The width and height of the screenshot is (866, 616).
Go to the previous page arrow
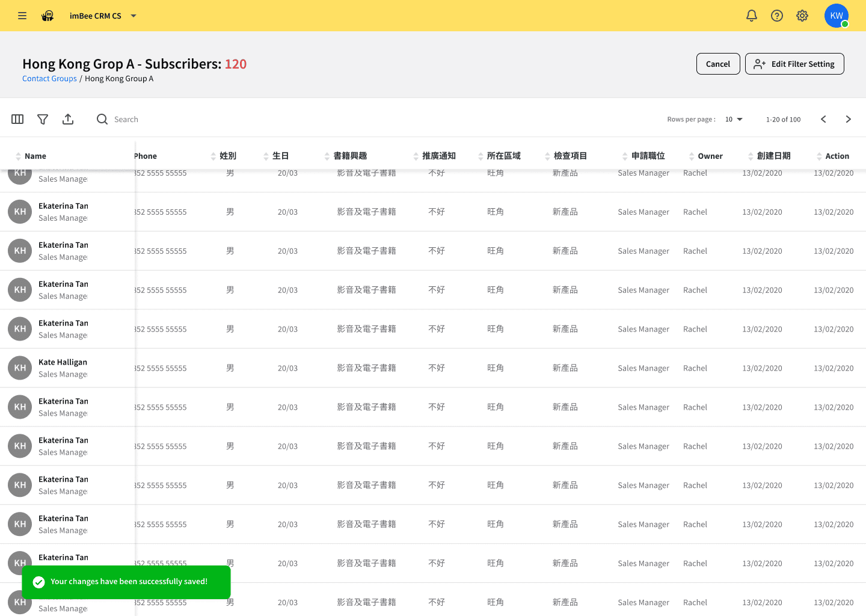point(823,119)
